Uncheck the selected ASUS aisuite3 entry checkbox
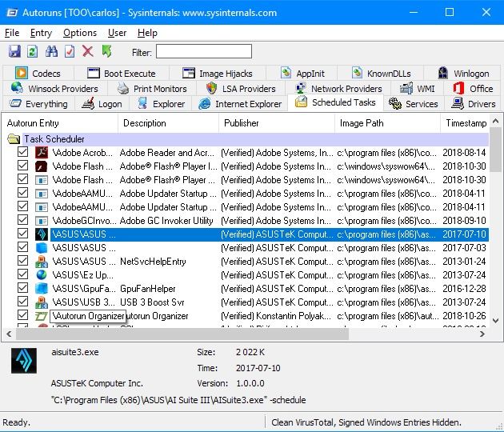 tap(22, 234)
